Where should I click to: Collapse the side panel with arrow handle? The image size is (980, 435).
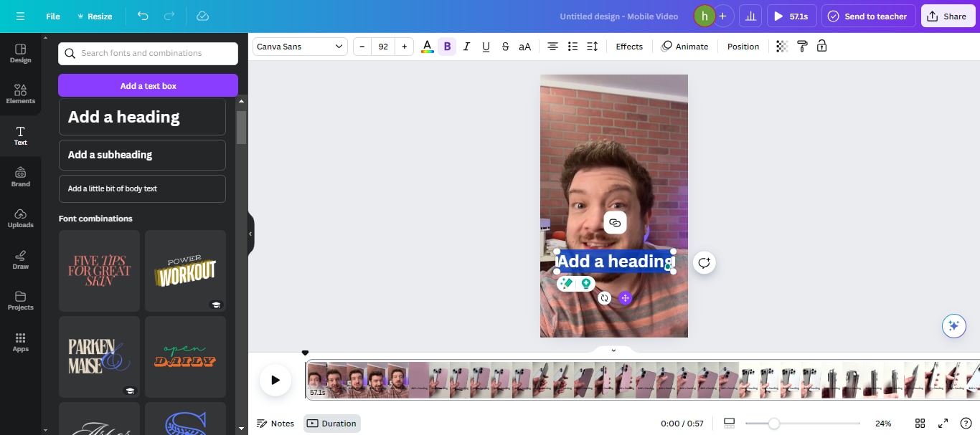(x=250, y=234)
